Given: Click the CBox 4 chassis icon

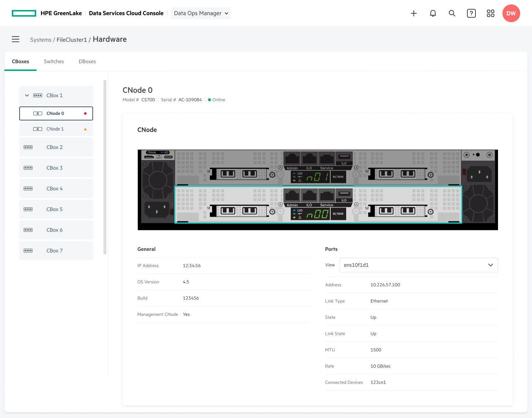Looking at the screenshot, I should 28,188.
